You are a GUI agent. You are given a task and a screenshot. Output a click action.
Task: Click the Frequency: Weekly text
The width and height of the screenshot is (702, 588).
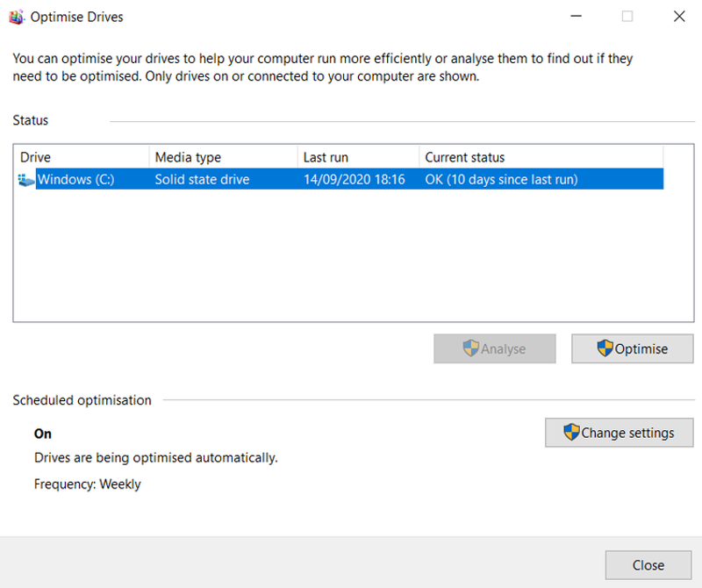(87, 484)
